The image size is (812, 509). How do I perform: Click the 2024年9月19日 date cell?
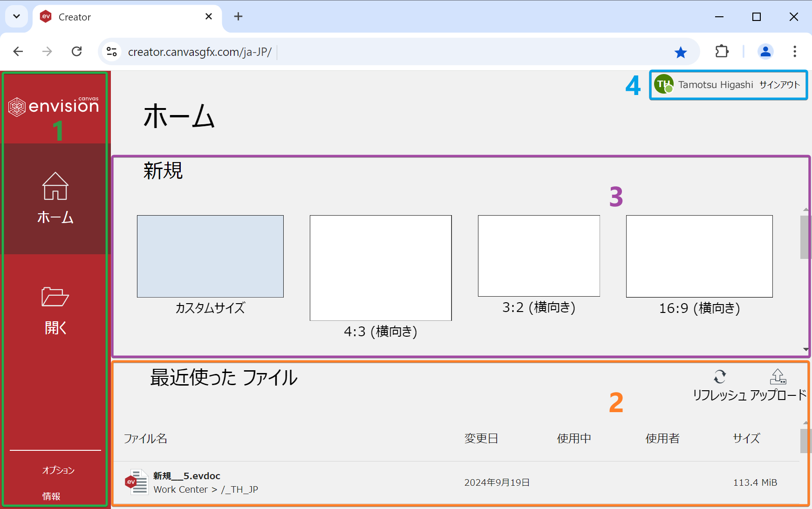pyautogui.click(x=497, y=482)
